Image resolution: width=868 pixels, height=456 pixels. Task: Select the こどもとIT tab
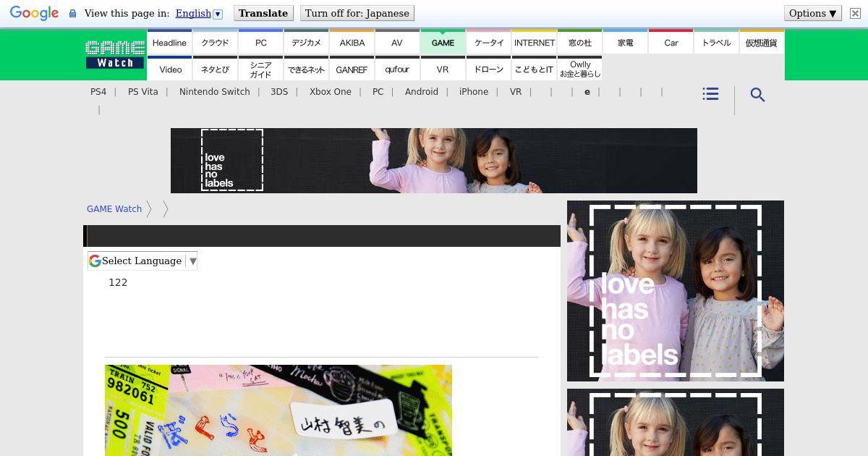[534, 69]
